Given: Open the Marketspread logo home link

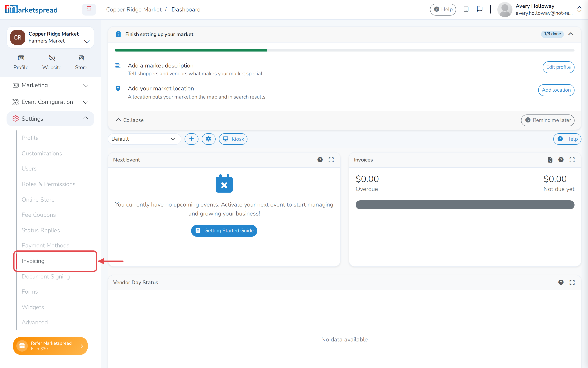Looking at the screenshot, I should (x=31, y=9).
